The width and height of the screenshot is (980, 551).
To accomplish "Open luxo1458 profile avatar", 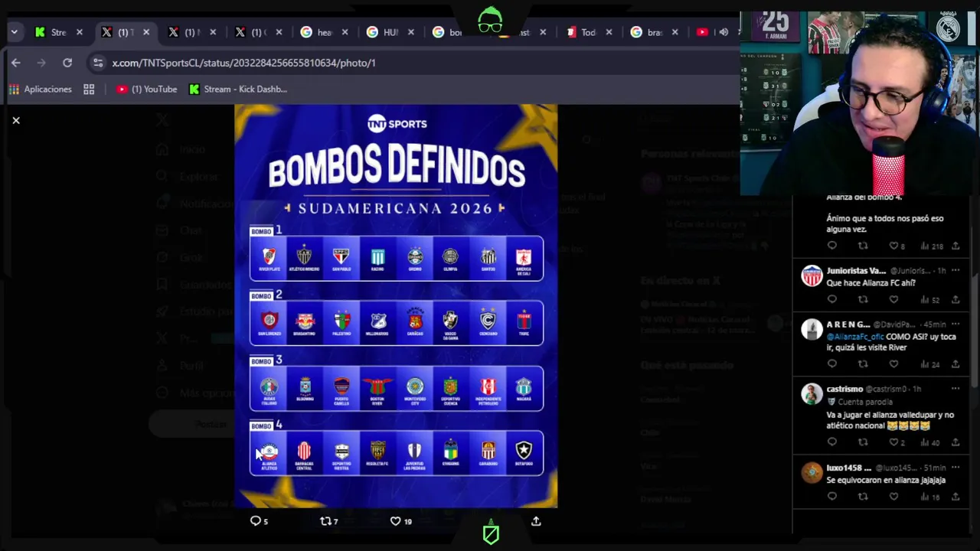I will (812, 472).
